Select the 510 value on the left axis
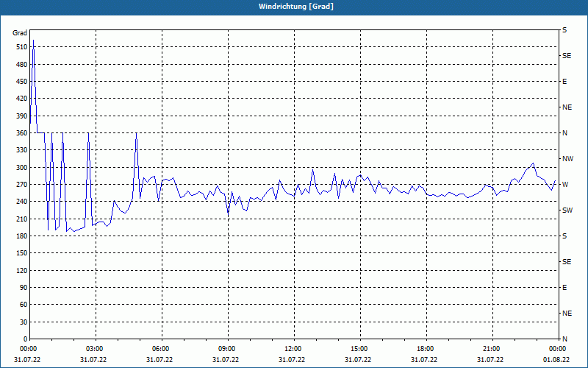Image resolution: width=588 pixels, height=368 pixels. click(x=22, y=47)
